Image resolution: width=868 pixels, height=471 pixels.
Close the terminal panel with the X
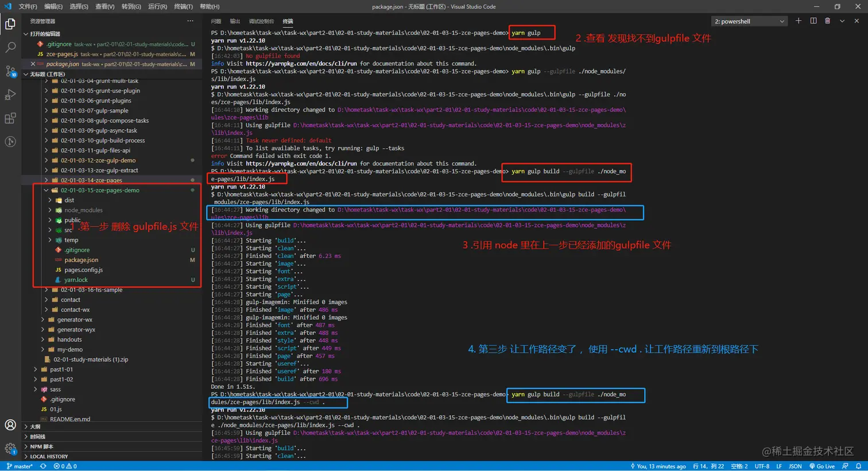tap(857, 21)
